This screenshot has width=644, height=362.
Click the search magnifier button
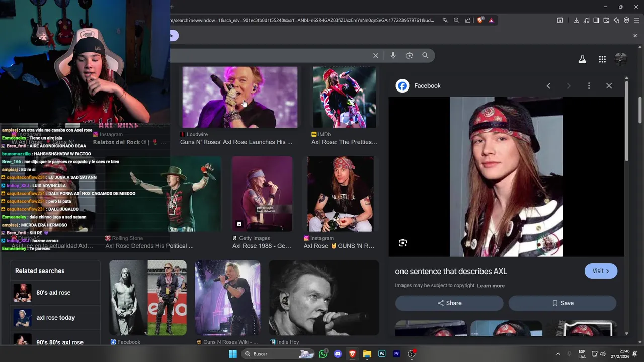(425, 55)
